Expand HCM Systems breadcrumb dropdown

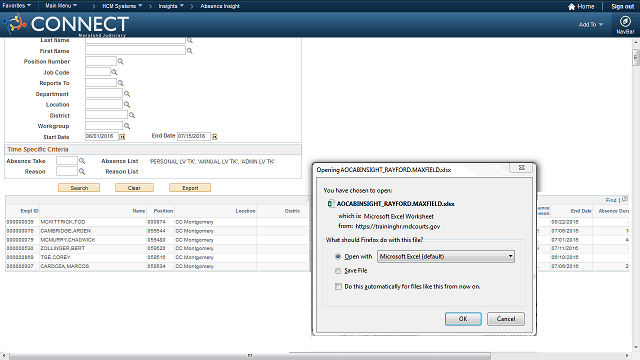click(x=122, y=6)
